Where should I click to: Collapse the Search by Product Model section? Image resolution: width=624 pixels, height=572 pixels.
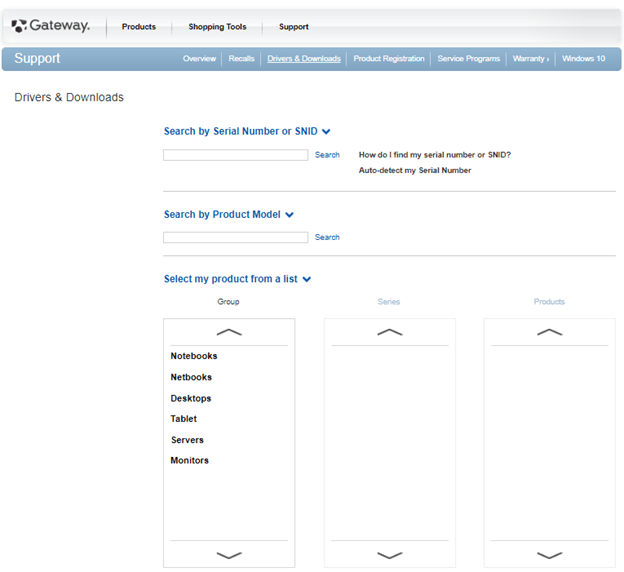[x=229, y=215]
